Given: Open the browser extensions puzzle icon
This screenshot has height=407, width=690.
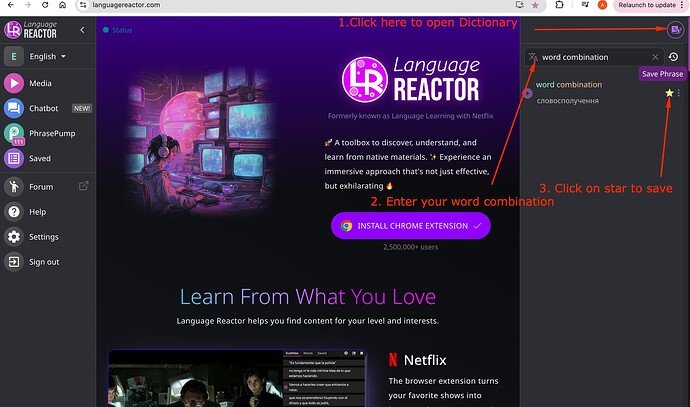Looking at the screenshot, I should click(x=559, y=5).
